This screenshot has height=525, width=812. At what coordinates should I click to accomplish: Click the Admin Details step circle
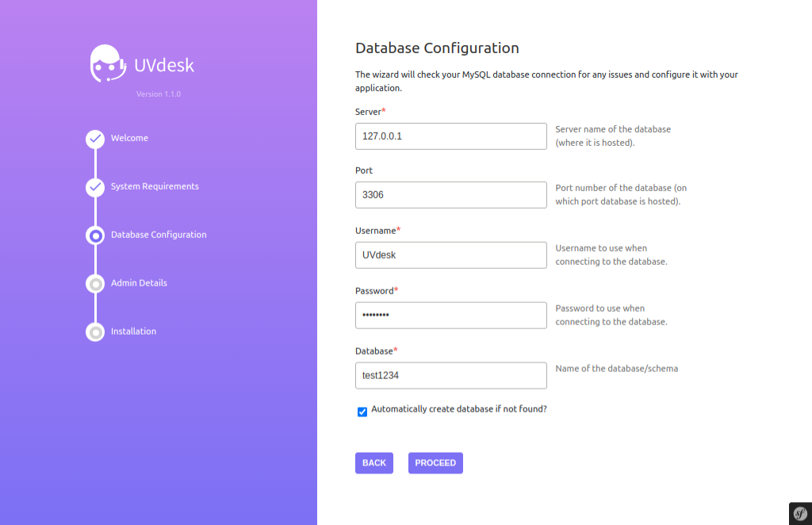point(95,284)
